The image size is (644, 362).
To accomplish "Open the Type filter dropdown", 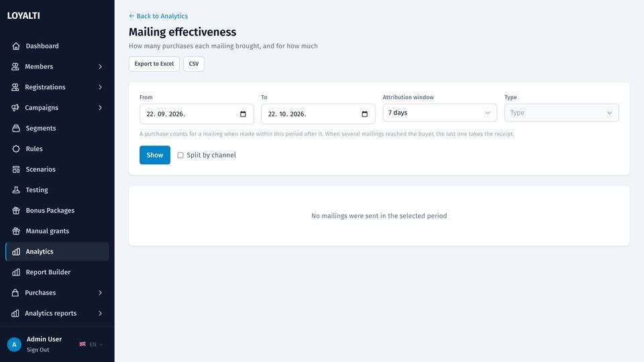I will [x=561, y=113].
